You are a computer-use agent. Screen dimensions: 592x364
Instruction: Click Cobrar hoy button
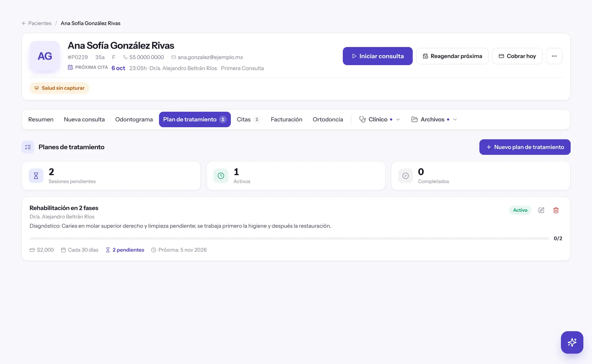click(x=517, y=56)
